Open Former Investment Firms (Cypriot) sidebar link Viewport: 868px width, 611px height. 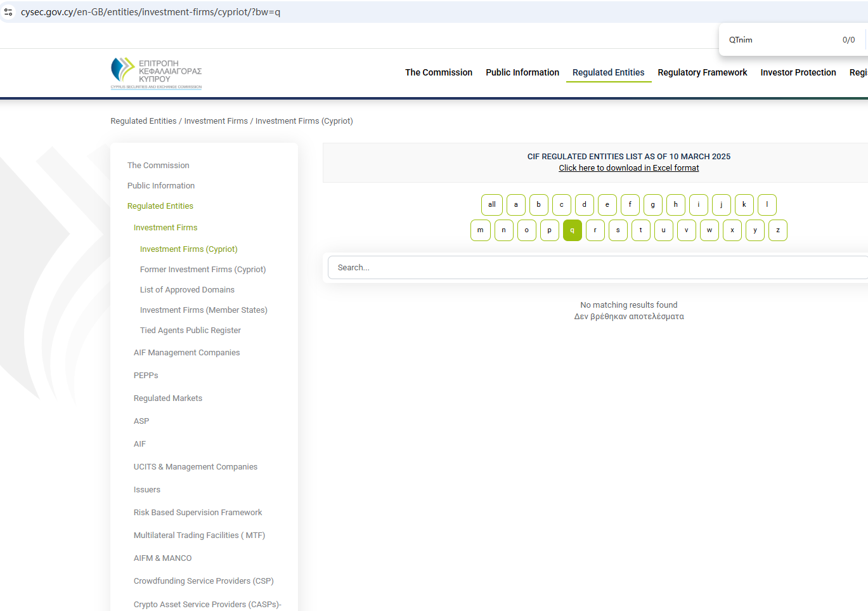[x=203, y=270]
